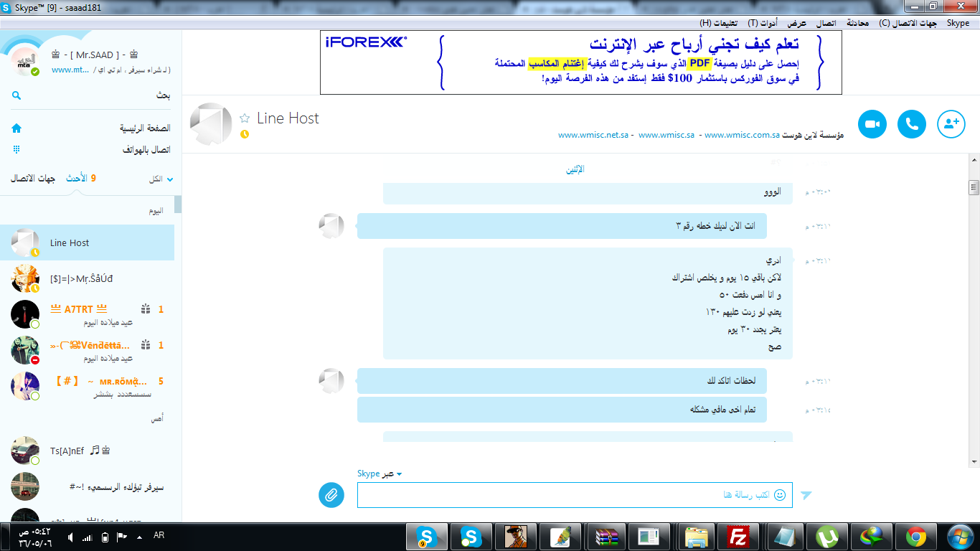Screen dimensions: 980x551
Task: Start a video call with Line Host
Action: pyautogui.click(x=872, y=124)
